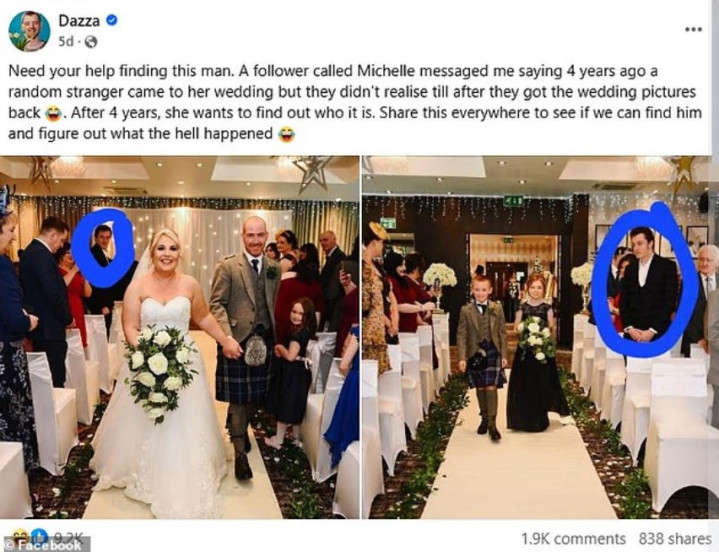Screen dimensions: 719x552
Task: Open the Dazza profile name link
Action: point(79,21)
